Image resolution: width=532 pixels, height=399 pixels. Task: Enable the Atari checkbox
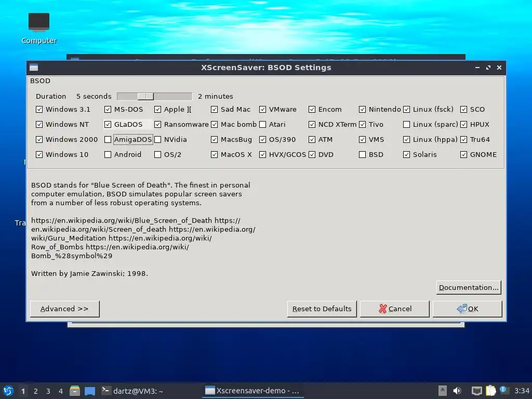click(262, 125)
